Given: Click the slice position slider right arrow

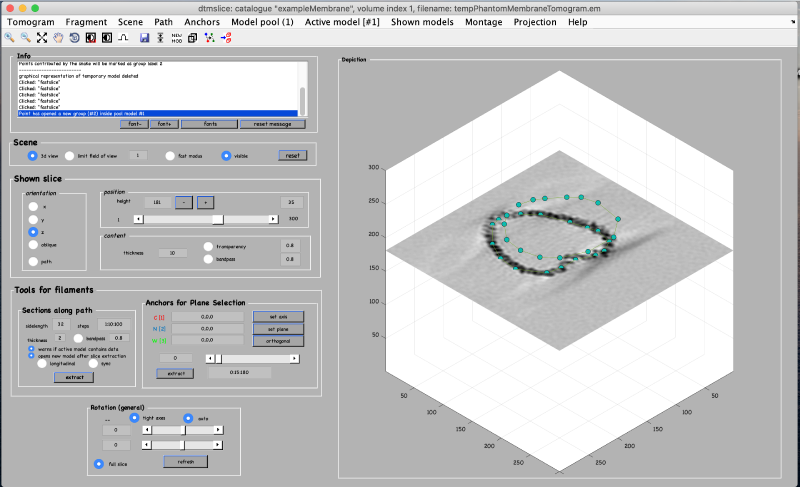Looking at the screenshot, I should (273, 219).
